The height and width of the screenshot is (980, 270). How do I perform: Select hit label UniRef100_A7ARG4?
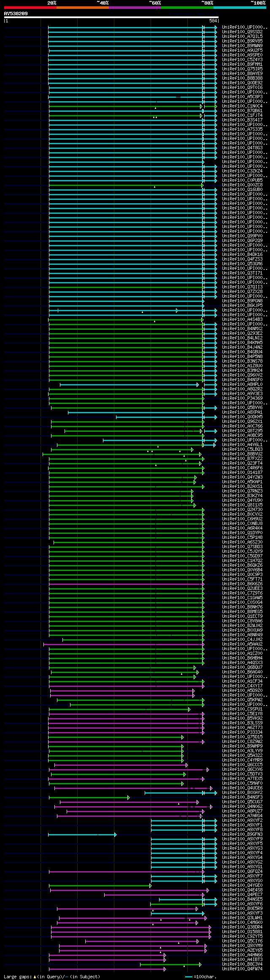[x=242, y=816]
